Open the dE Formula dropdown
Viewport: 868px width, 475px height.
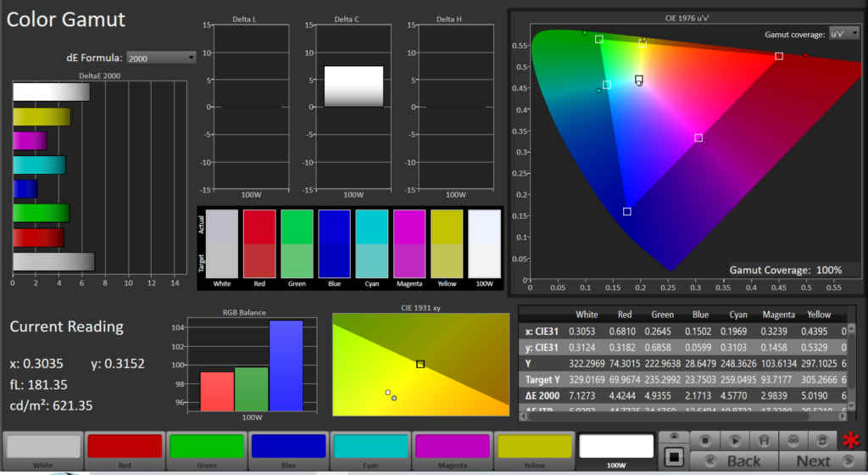(x=161, y=58)
